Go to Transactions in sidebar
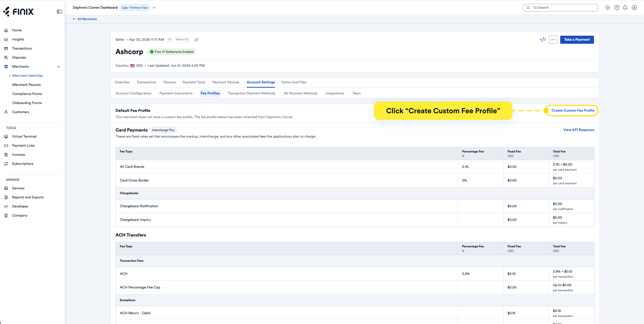644x324 pixels. [x=22, y=48]
